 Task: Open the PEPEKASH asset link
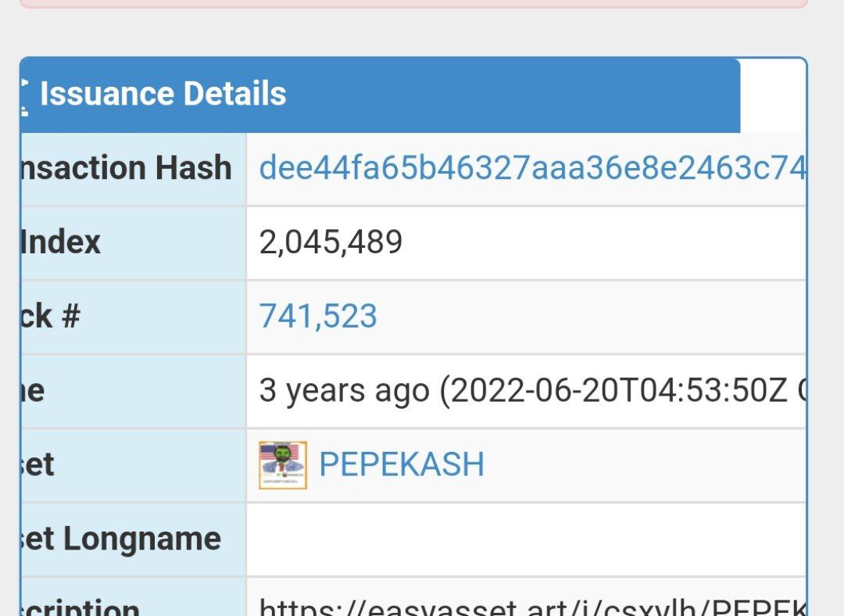(402, 464)
